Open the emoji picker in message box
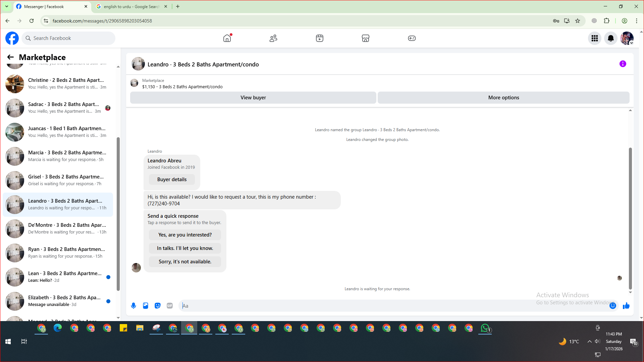This screenshot has height=362, width=644. (x=613, y=306)
